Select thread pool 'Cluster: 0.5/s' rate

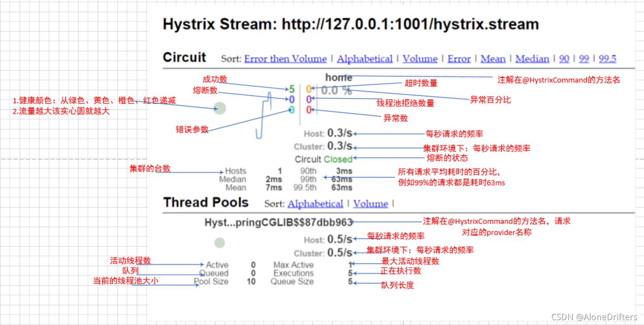323,253
